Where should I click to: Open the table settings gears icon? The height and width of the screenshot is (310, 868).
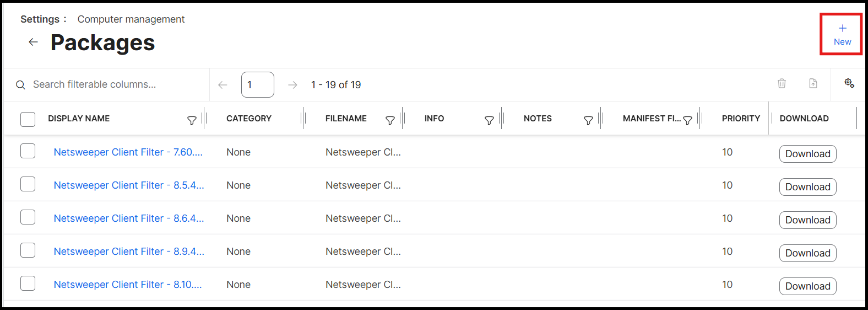[x=849, y=83]
